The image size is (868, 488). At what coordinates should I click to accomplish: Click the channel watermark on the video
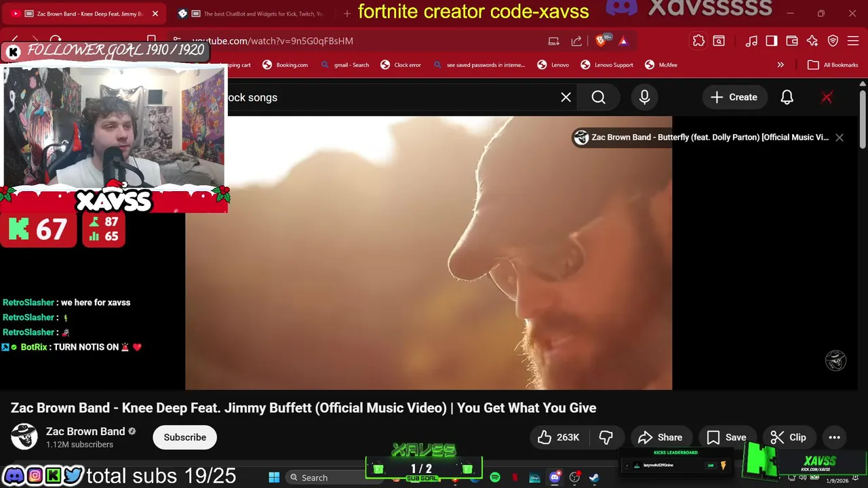pyautogui.click(x=835, y=361)
